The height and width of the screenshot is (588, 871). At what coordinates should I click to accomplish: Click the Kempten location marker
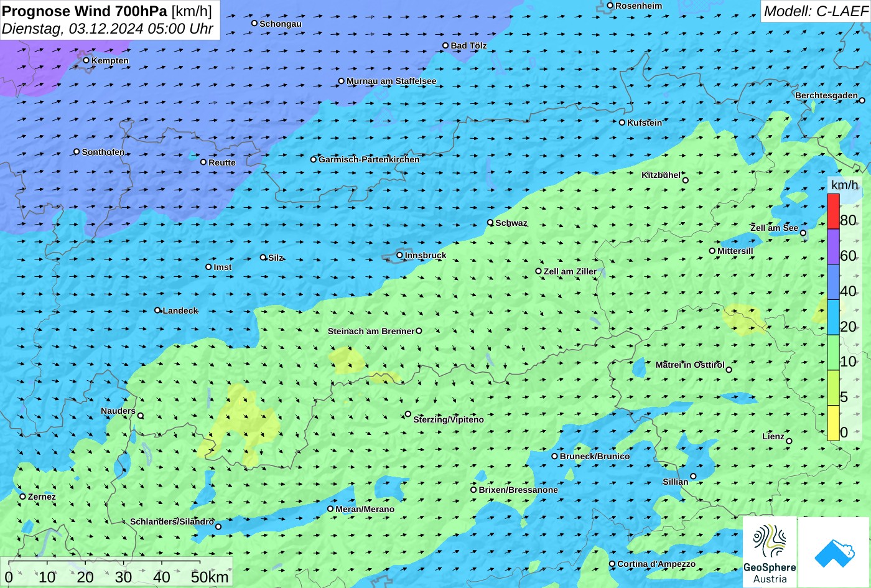(x=86, y=60)
